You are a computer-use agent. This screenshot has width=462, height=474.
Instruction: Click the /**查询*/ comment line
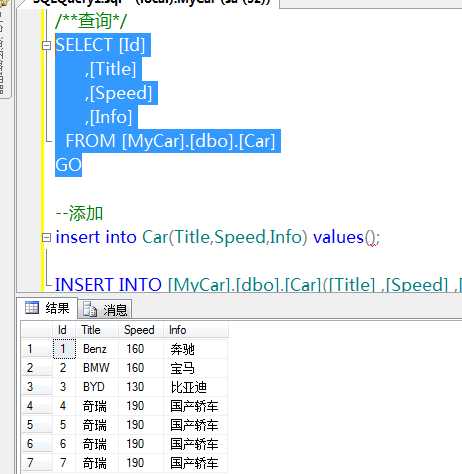click(91, 21)
